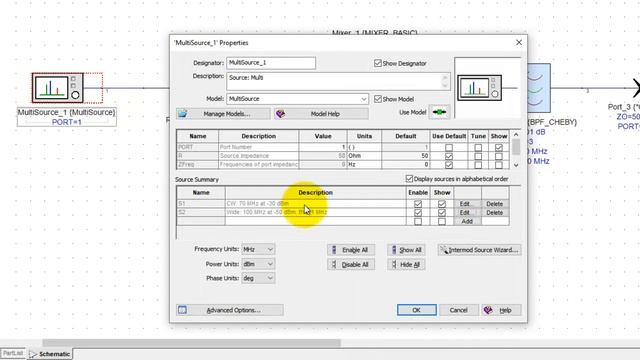Click Enable All button
This screenshot has width=640, height=360.
(351, 250)
